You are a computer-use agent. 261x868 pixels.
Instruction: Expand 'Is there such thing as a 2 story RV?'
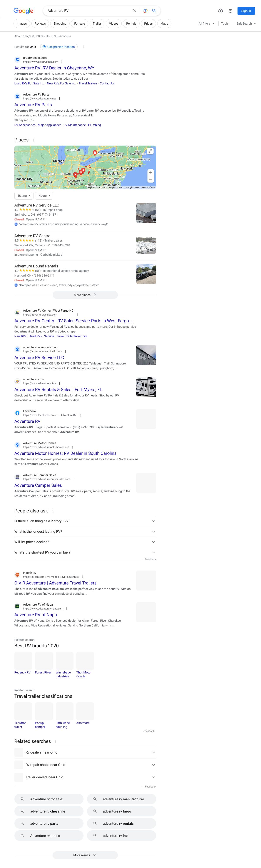(x=85, y=521)
